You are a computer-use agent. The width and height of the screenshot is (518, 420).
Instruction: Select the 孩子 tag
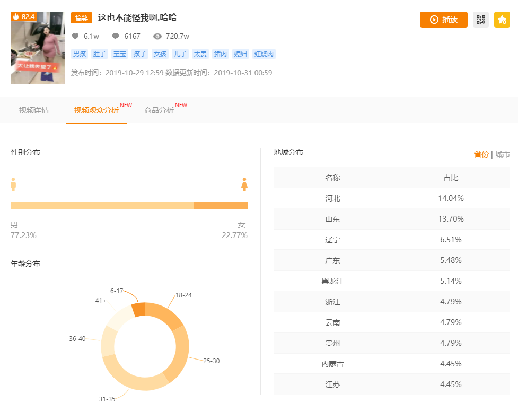click(140, 54)
